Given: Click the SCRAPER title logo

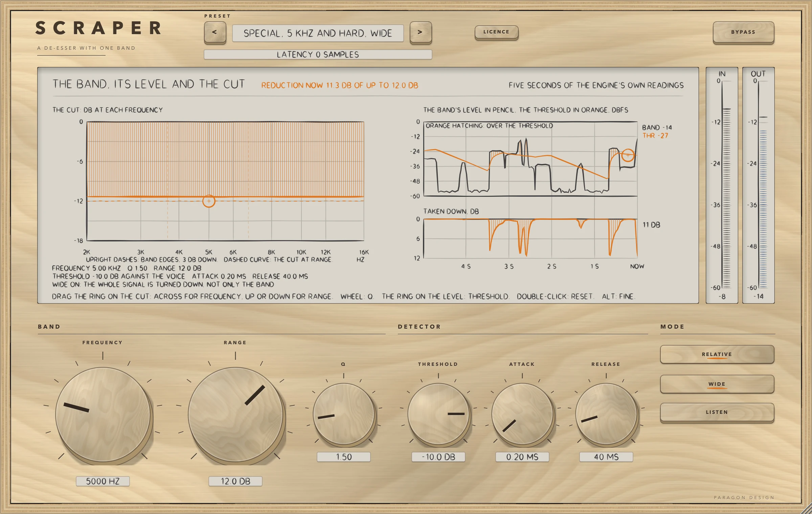Looking at the screenshot, I should click(x=98, y=28).
